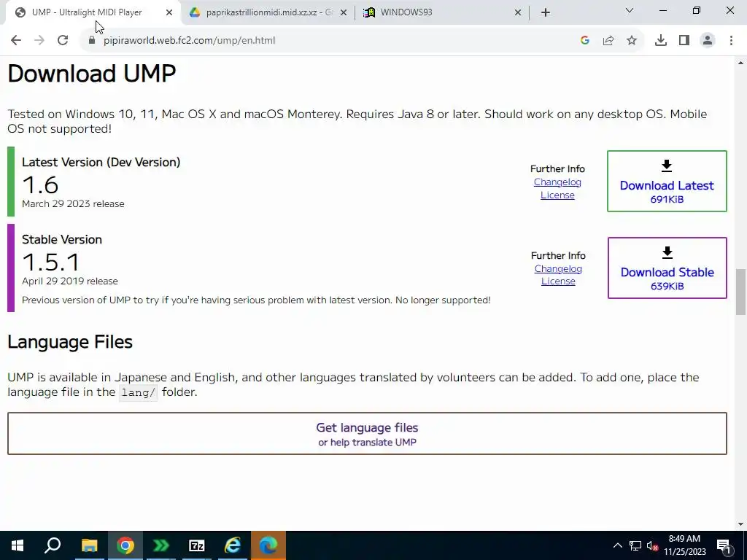Click the scrollbar down arrow
The image size is (747, 560).
click(x=740, y=524)
